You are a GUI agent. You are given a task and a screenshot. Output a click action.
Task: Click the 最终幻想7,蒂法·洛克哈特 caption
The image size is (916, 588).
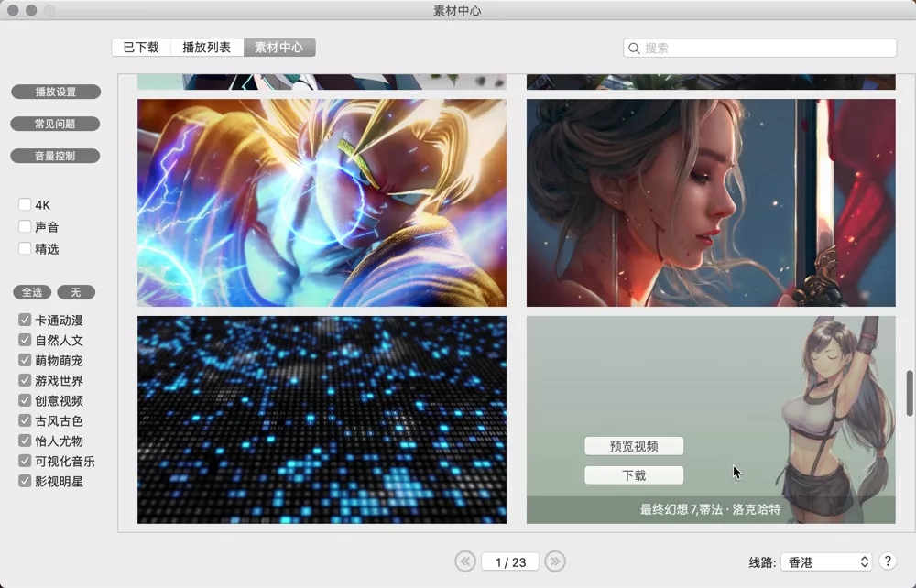711,509
